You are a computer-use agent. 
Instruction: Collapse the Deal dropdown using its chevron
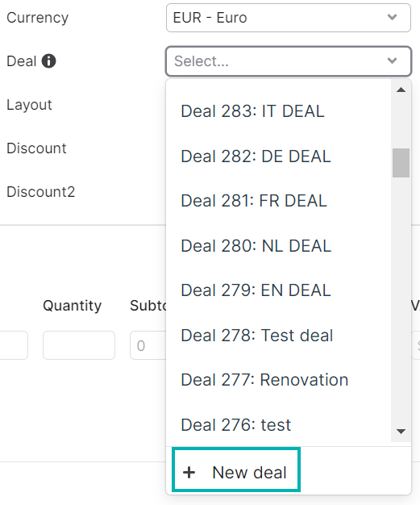[392, 61]
